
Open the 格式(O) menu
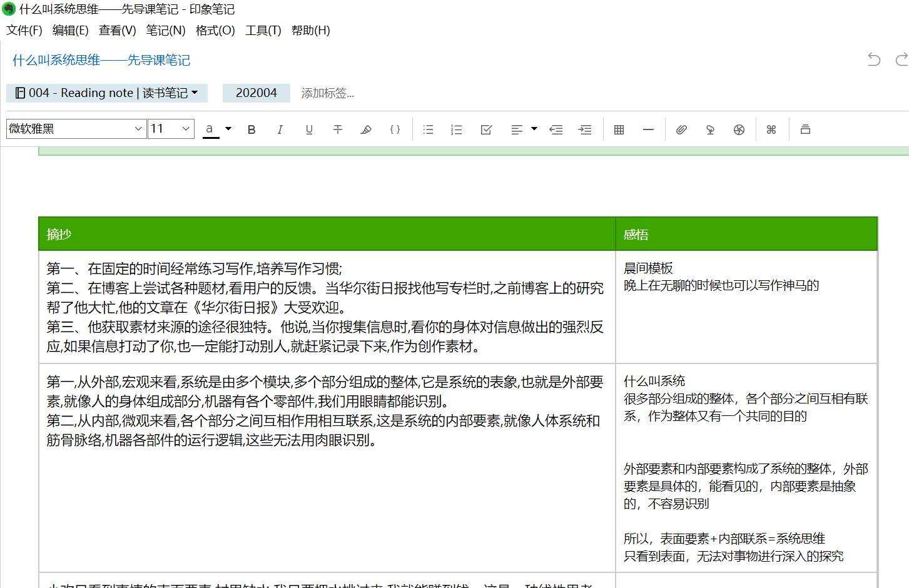[215, 30]
